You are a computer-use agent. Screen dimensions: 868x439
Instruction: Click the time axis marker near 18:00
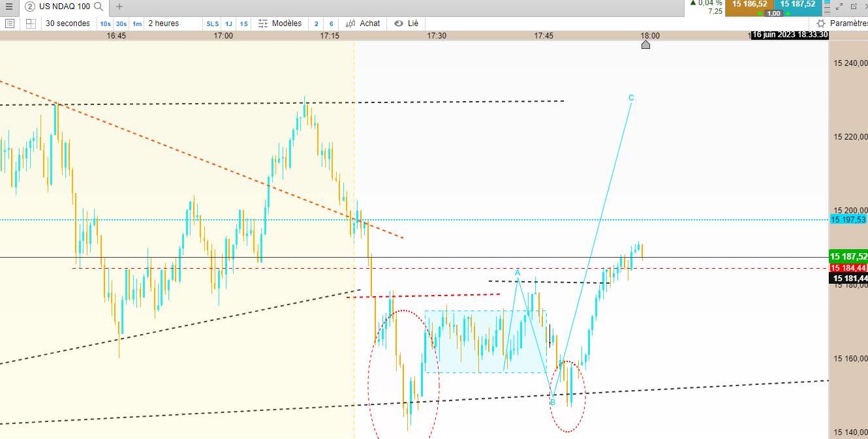tap(645, 44)
